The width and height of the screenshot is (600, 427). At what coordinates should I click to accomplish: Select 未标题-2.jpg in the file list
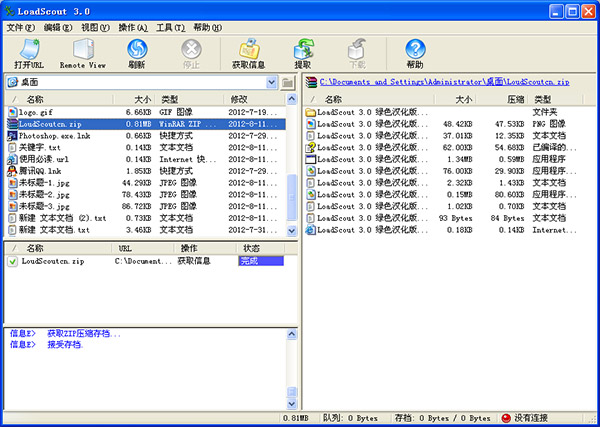[x=146, y=195]
